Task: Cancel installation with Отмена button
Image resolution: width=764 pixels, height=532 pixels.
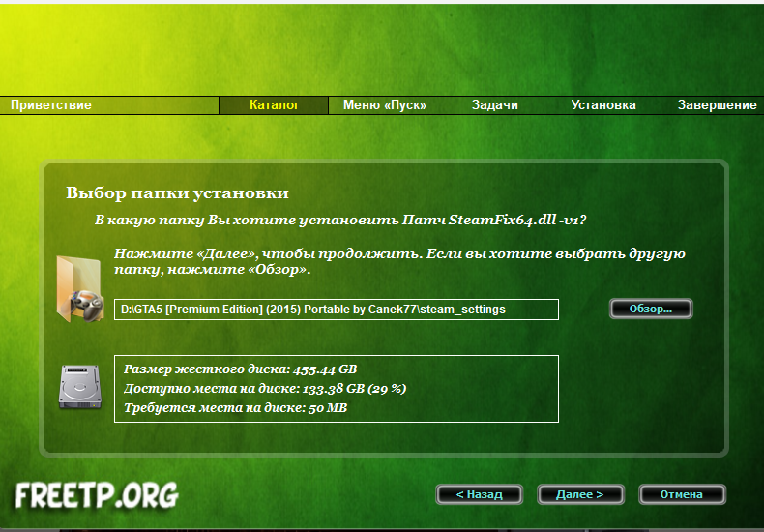Action: click(682, 494)
